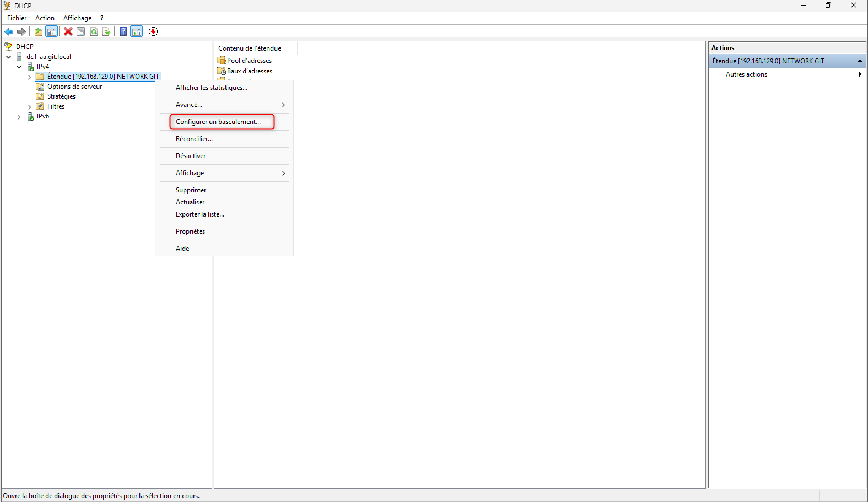The image size is (868, 502).
Task: Click the DHCP root node icon in tree
Action: pyautogui.click(x=8, y=47)
